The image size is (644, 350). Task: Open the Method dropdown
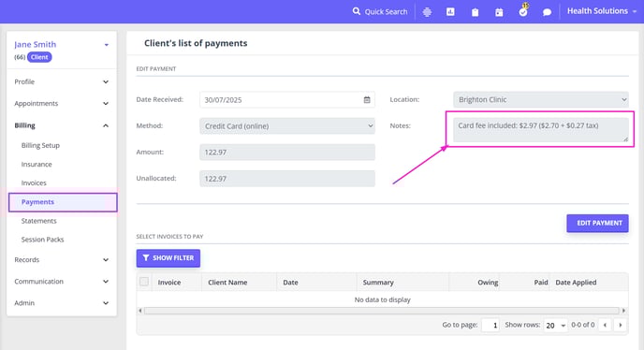click(287, 126)
